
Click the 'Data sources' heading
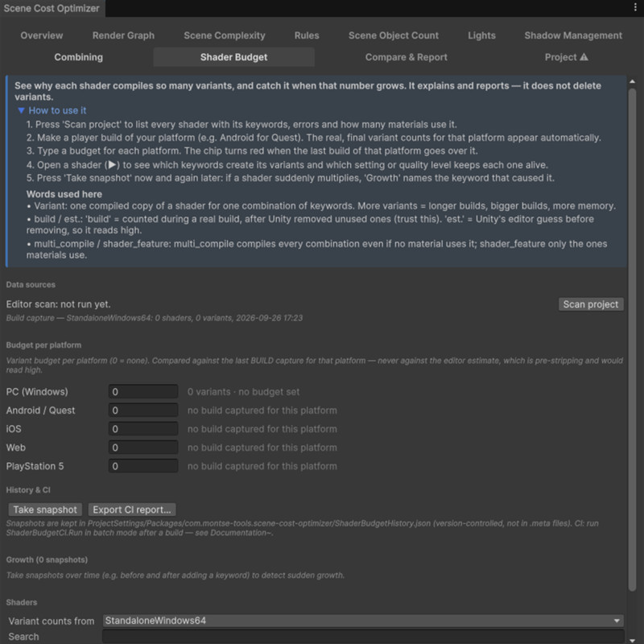[31, 285]
